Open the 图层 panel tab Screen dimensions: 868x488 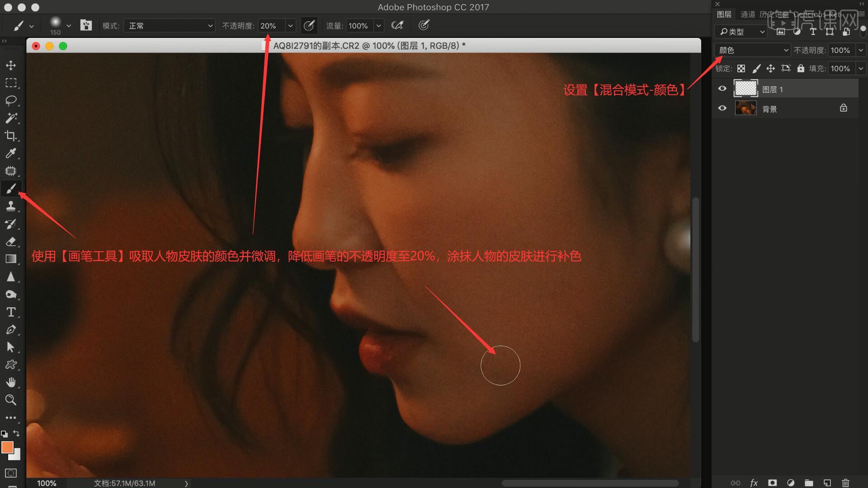pos(724,14)
